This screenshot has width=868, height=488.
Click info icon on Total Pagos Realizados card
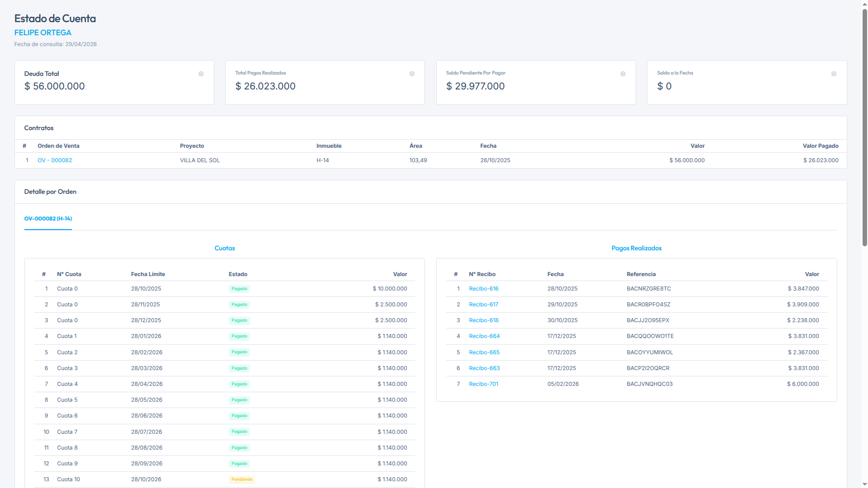412,74
